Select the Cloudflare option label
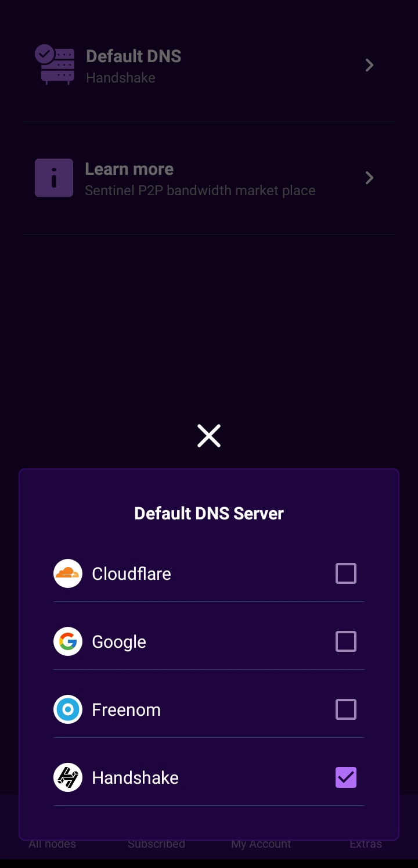Screen dimensions: 418x868 pos(131,573)
